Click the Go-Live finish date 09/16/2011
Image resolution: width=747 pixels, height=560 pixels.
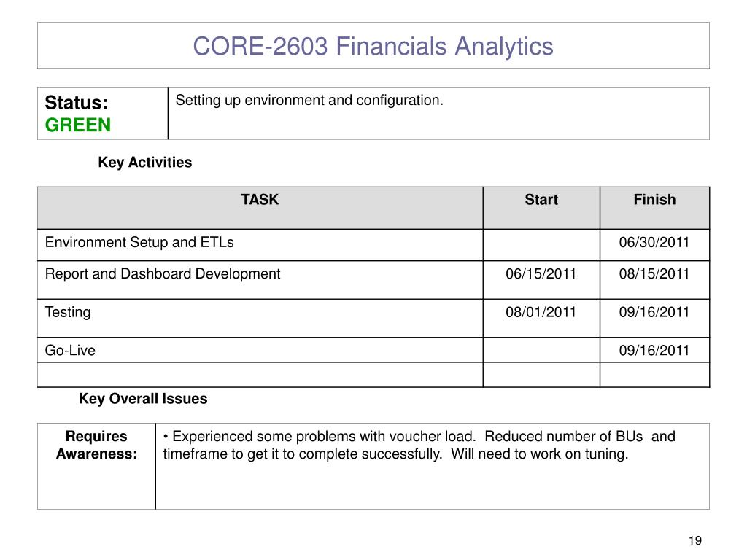654,351
